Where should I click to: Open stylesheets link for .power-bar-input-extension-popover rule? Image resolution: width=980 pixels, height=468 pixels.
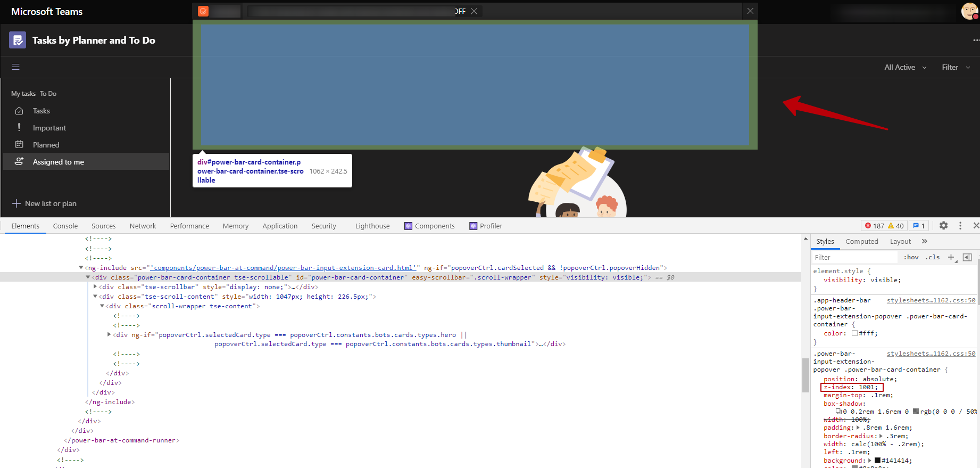931,354
